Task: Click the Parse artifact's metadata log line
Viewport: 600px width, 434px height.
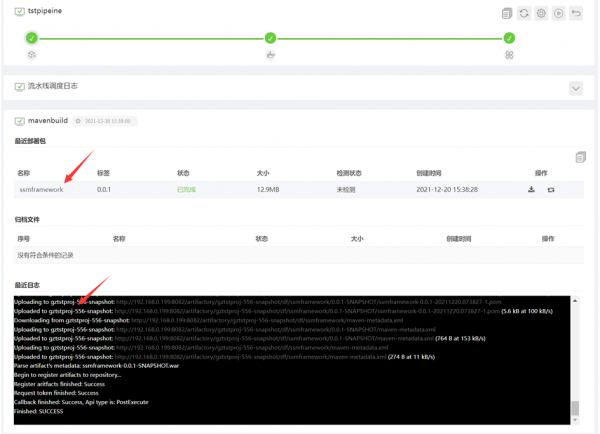Action: [96, 366]
